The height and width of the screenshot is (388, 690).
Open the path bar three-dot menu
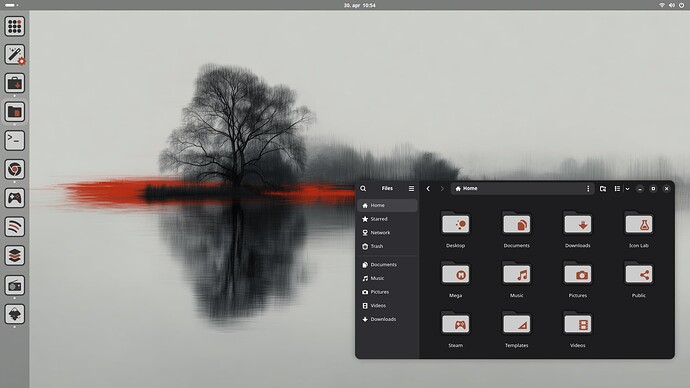pos(588,188)
